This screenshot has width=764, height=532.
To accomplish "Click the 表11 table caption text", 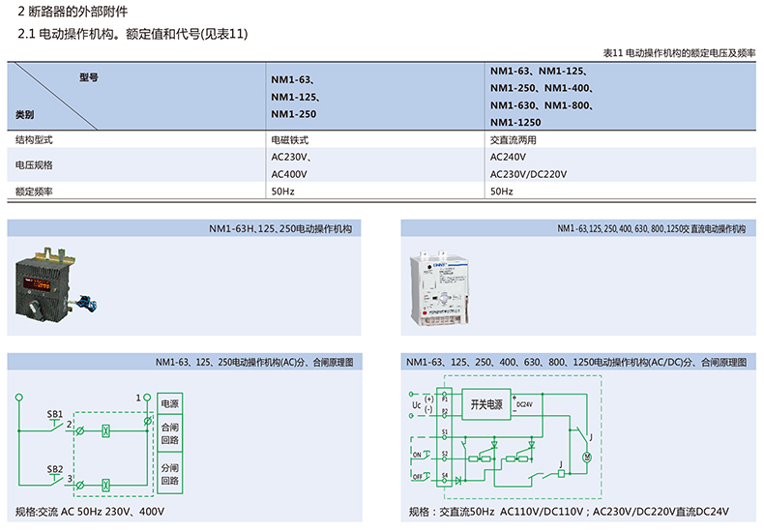I will click(678, 51).
